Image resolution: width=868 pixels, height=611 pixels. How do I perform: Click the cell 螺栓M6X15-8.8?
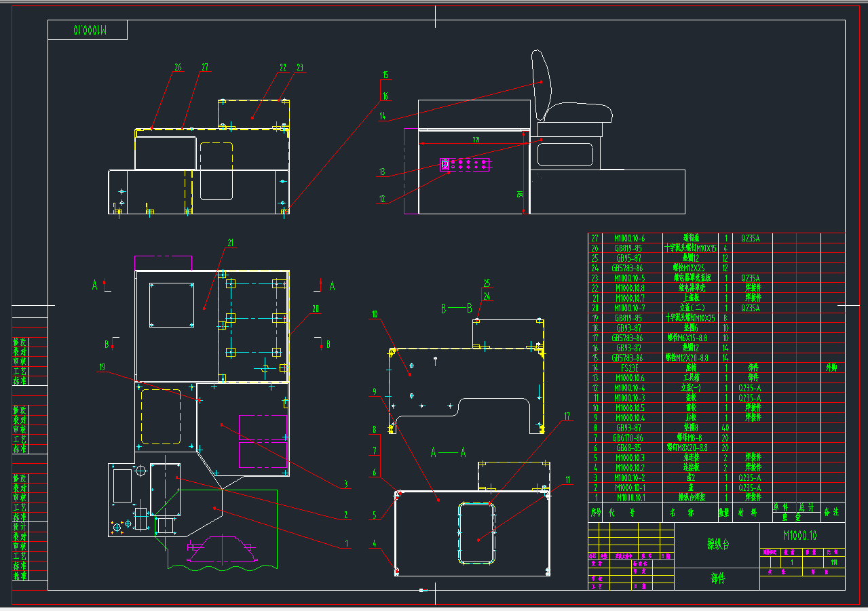tap(687, 338)
